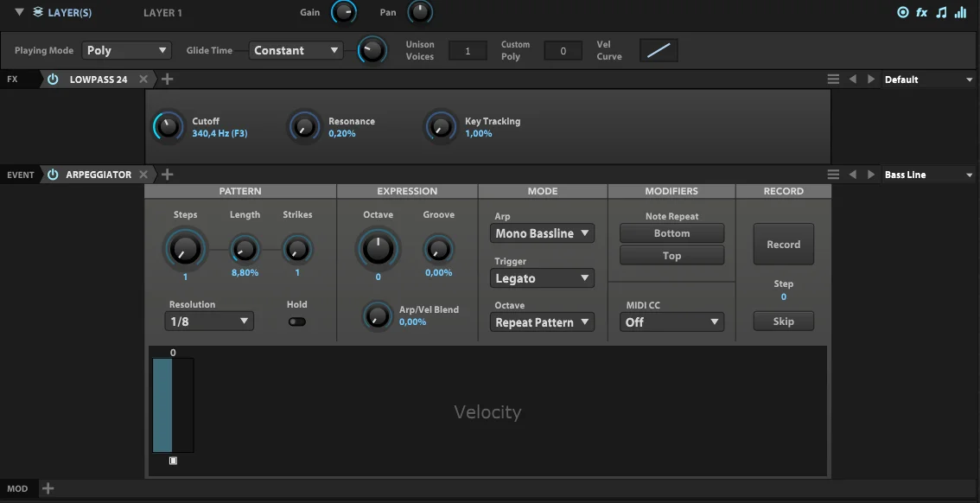Click the small marker icon below the velocity step
This screenshot has height=503, width=980.
173,461
